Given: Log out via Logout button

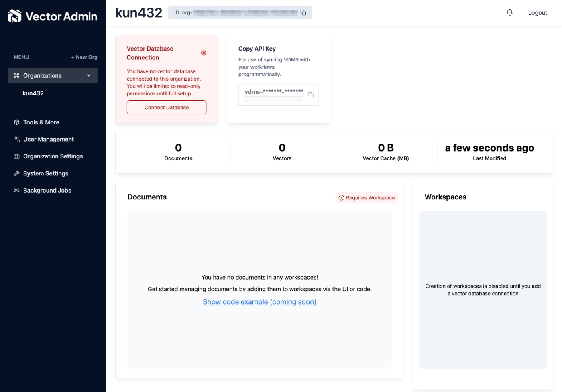Looking at the screenshot, I should tap(538, 13).
